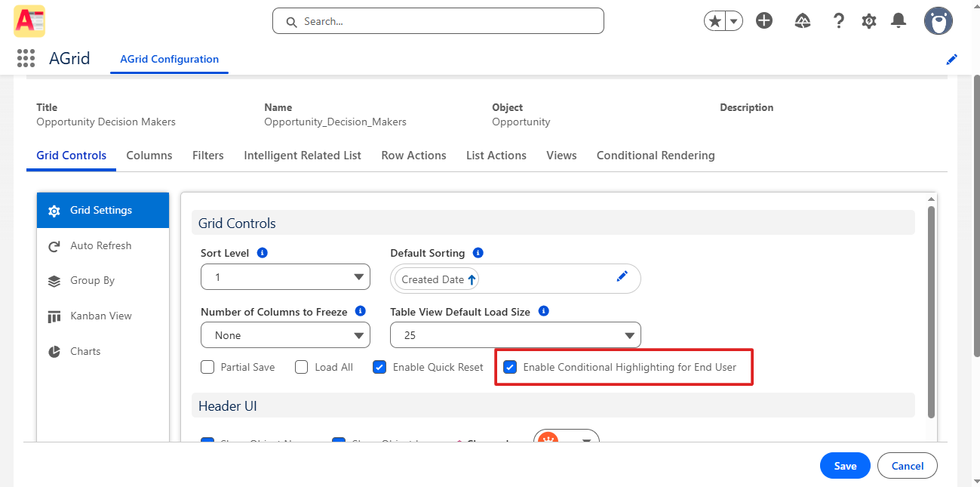Viewport: 980px width, 487px height.
Task: Toggle the Load All checkbox
Action: pos(302,368)
